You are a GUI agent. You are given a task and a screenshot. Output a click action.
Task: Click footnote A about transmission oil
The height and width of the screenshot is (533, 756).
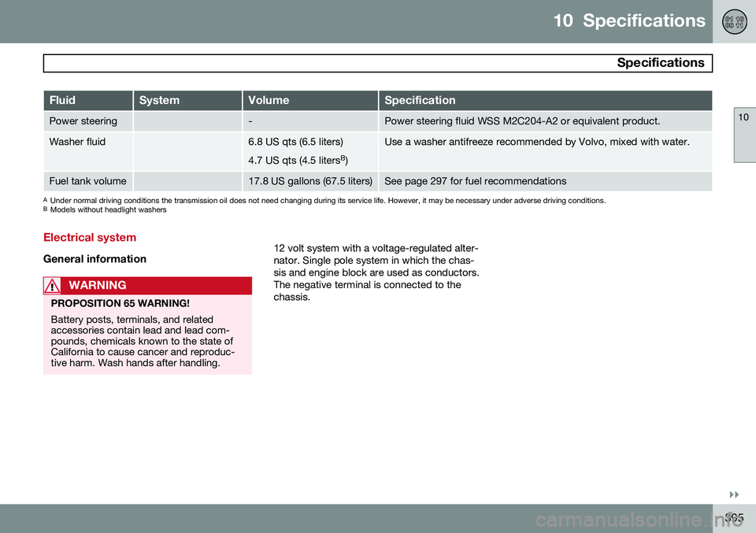pyautogui.click(x=324, y=201)
